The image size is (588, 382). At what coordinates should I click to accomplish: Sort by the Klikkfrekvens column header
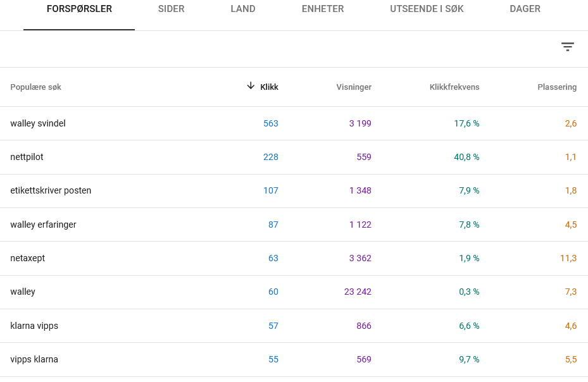click(x=454, y=87)
